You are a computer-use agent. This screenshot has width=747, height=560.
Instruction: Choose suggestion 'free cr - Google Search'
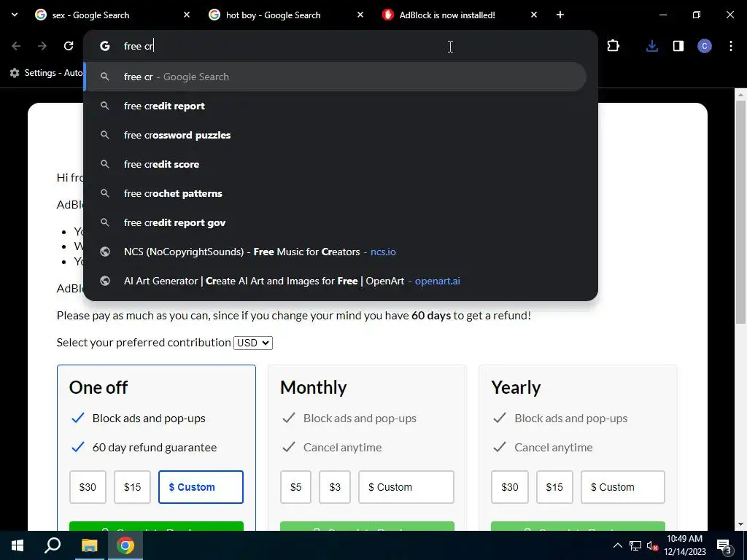click(336, 77)
